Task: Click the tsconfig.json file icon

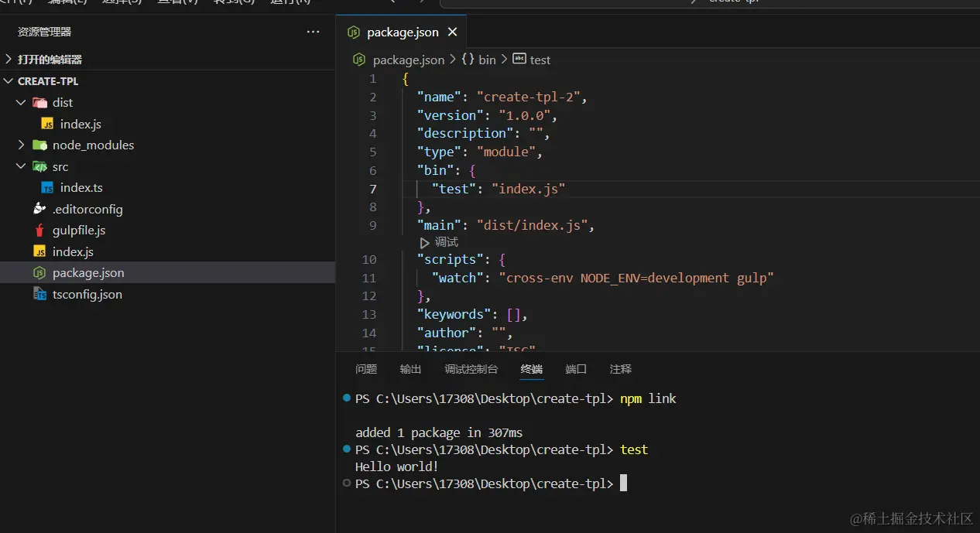Action: click(x=39, y=294)
